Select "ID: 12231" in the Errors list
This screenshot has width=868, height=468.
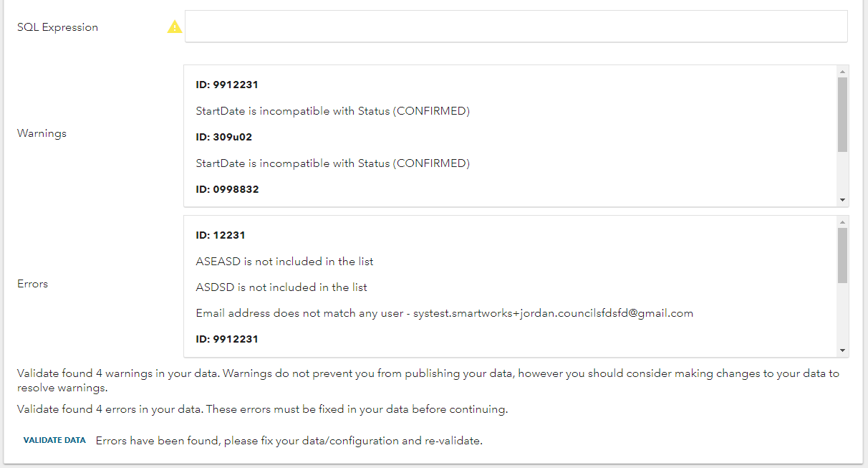221,236
